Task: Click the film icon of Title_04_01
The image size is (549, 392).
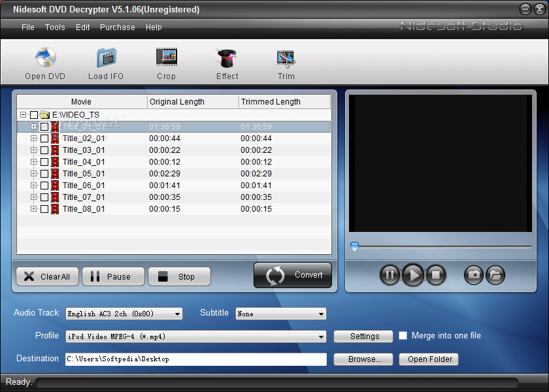Action: 55,162
